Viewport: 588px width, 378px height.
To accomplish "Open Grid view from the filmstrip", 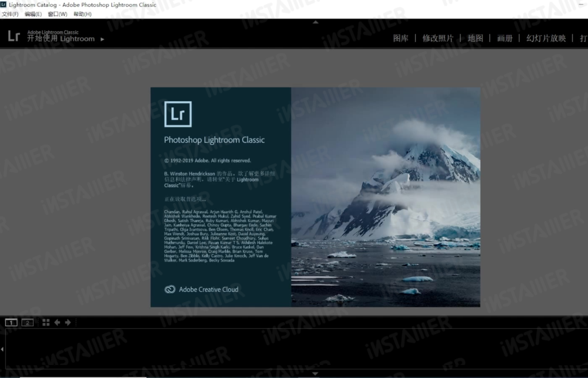I will 46,322.
